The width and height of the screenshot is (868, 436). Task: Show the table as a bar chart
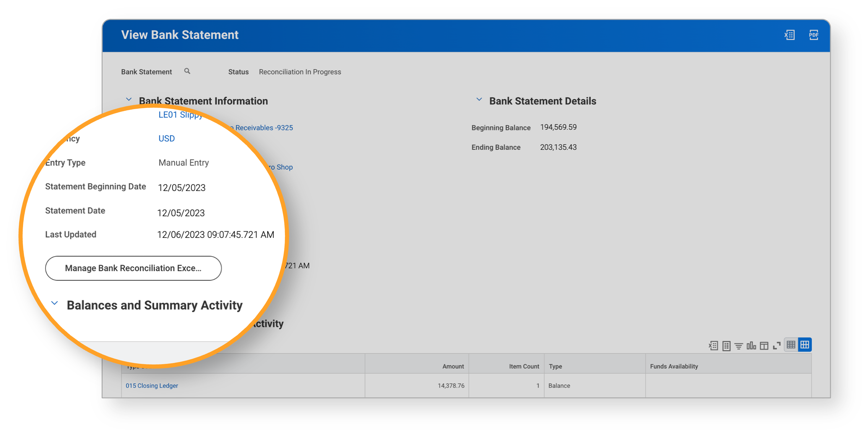[751, 346]
